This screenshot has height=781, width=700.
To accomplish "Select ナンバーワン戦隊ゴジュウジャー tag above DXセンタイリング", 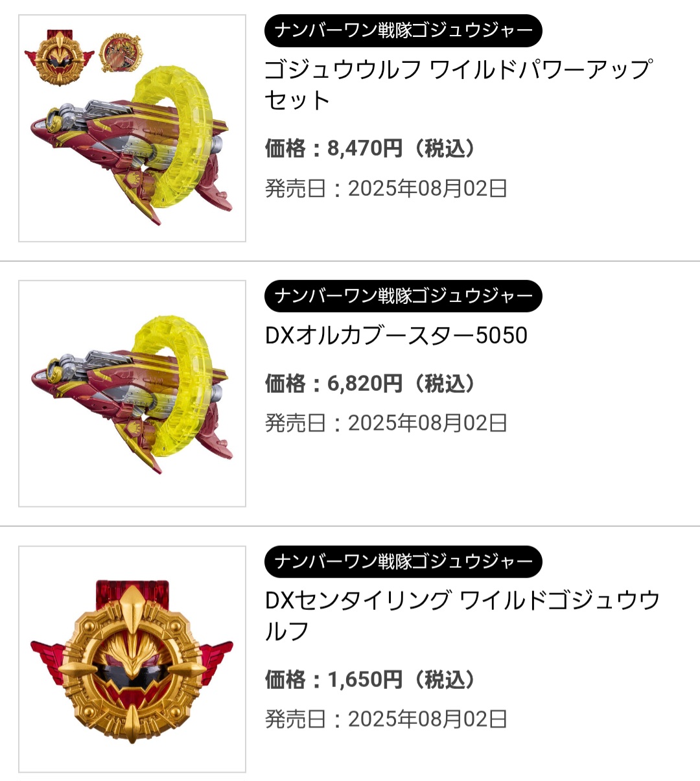I will coord(403,562).
